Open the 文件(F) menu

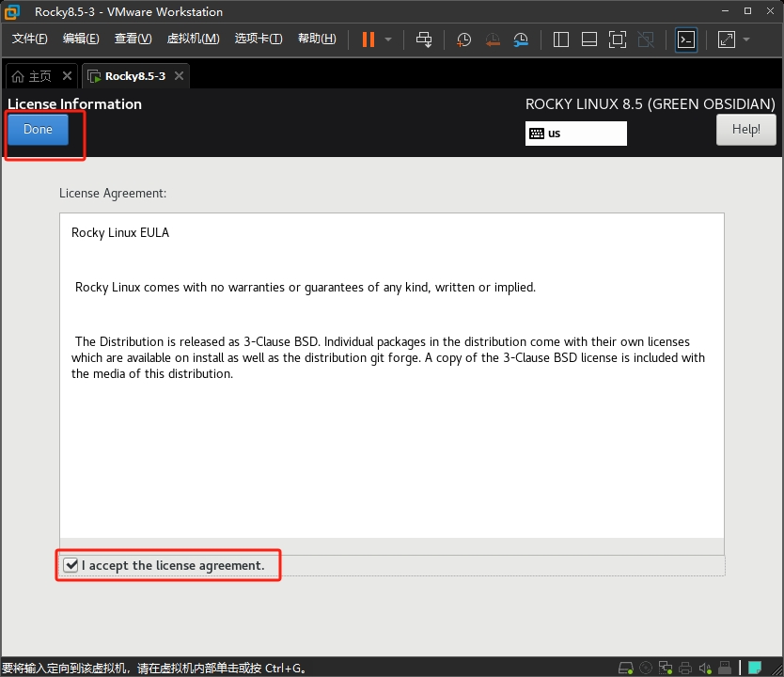pyautogui.click(x=29, y=39)
